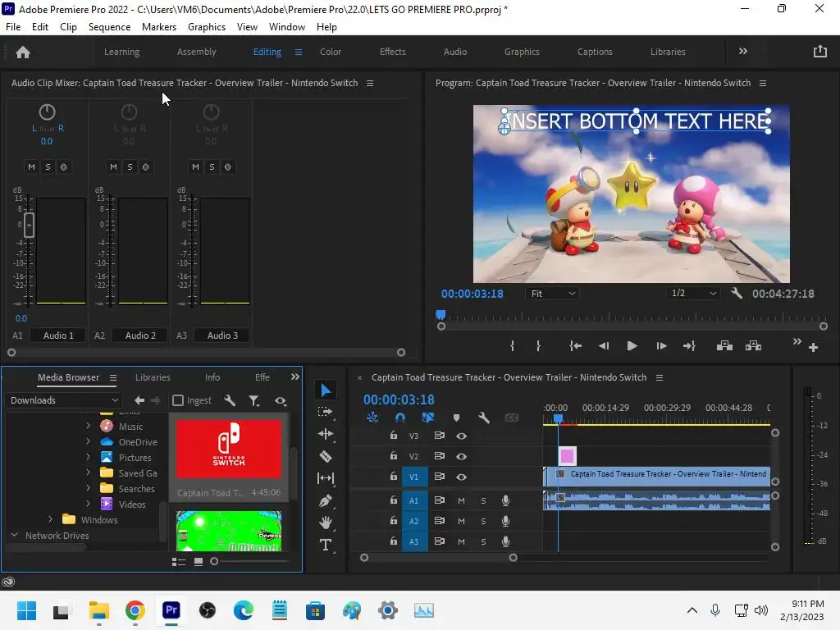Viewport: 840px width, 630px height.
Task: Select Track Select Forward tool
Action: [x=326, y=412]
